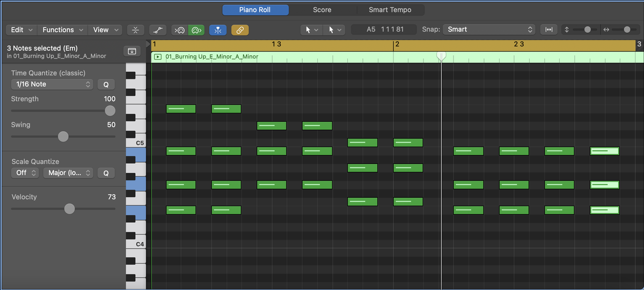Screen dimensions: 644x290
Task: Click the Strength value 100
Action: 109,99
